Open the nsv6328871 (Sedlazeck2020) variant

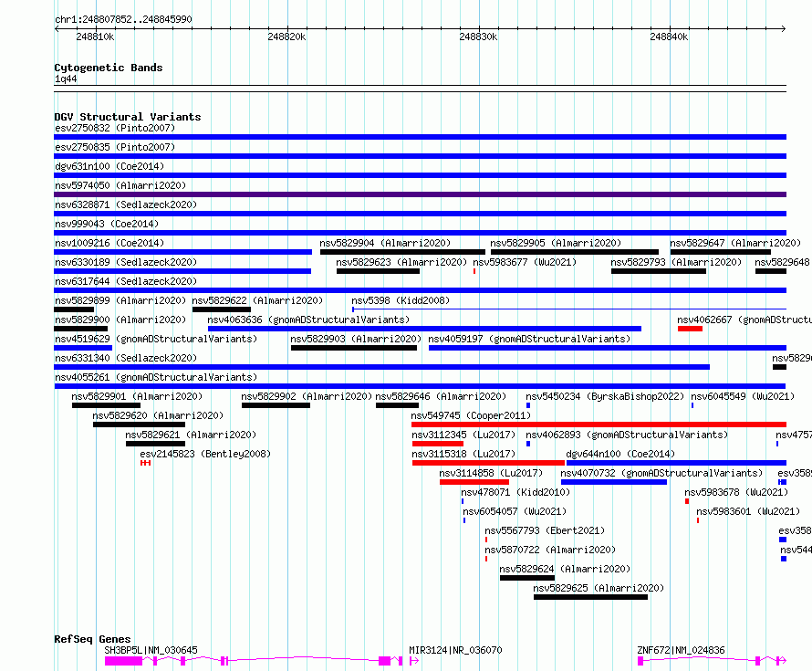[420, 214]
